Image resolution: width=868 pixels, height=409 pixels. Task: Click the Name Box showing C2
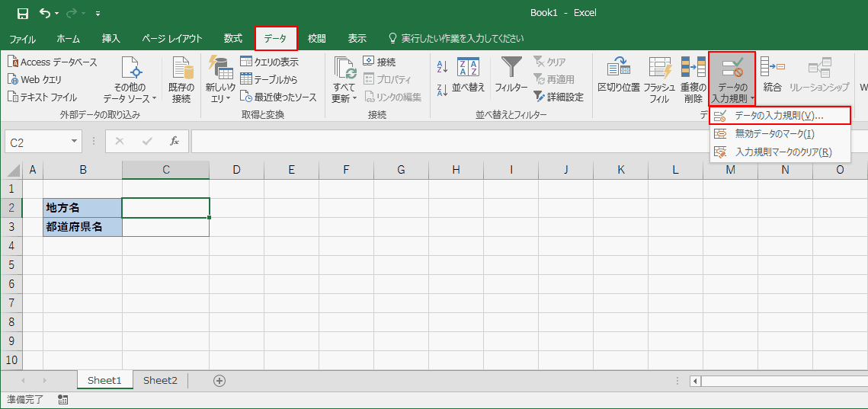[37, 142]
